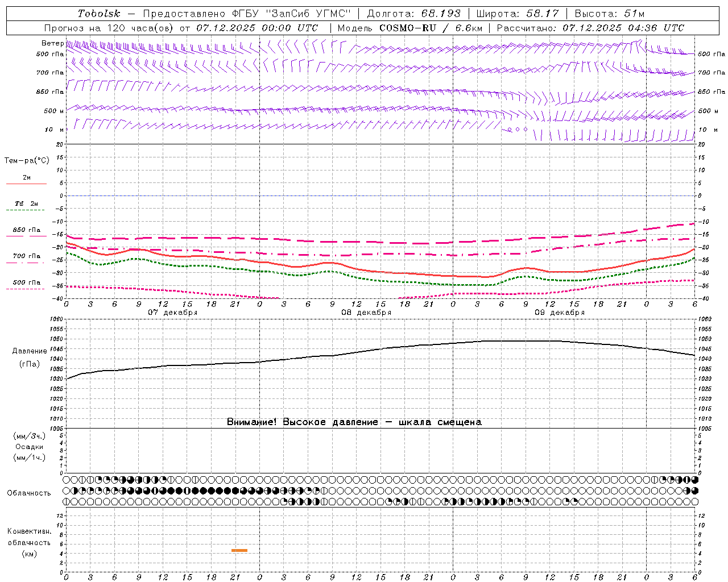Click the longitude value "Долгота: 68.193"
The image size is (728, 582).
[414, 14]
